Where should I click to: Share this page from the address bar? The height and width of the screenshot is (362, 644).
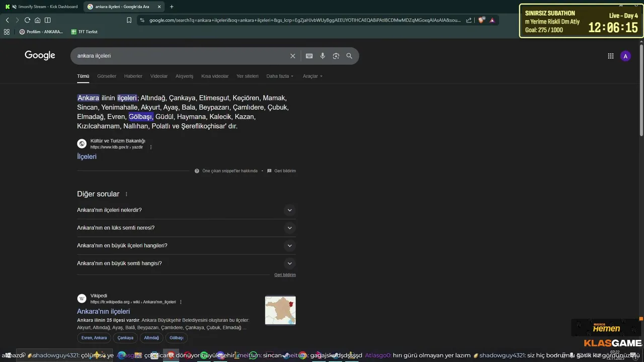469,20
